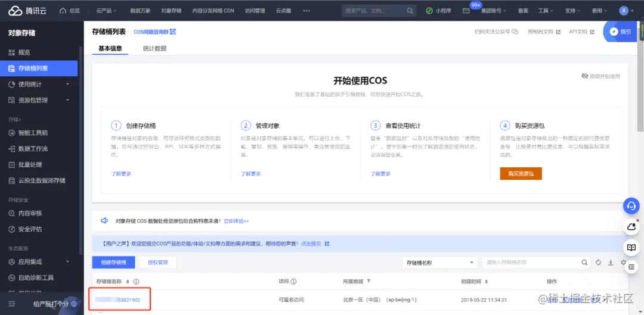Click 了解更多 under 查看使用统计

coord(380,174)
